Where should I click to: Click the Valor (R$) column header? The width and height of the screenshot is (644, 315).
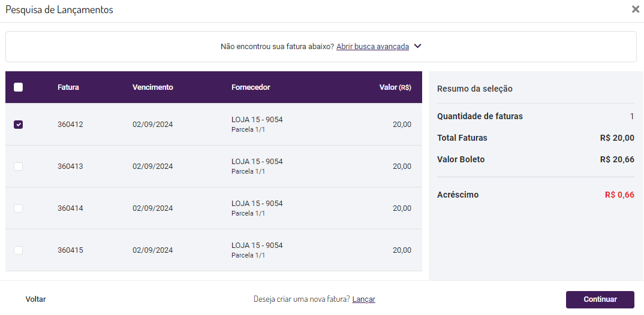[x=395, y=87]
